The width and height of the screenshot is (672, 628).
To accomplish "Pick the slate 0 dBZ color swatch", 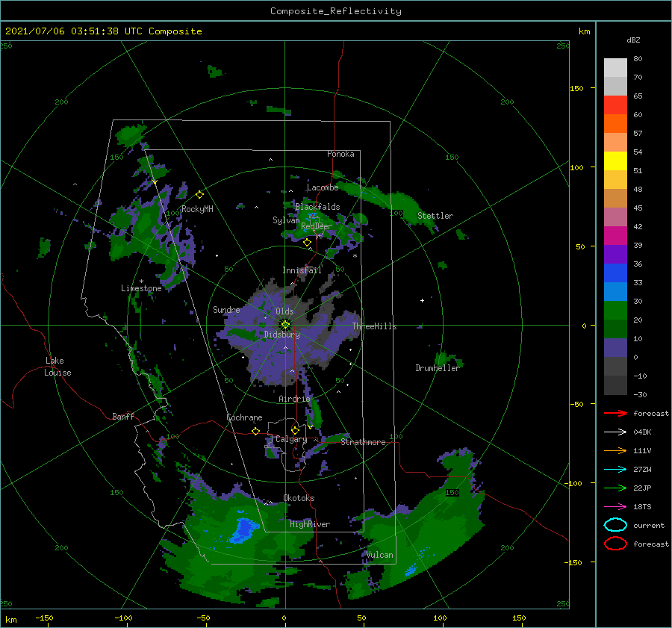I will click(615, 348).
